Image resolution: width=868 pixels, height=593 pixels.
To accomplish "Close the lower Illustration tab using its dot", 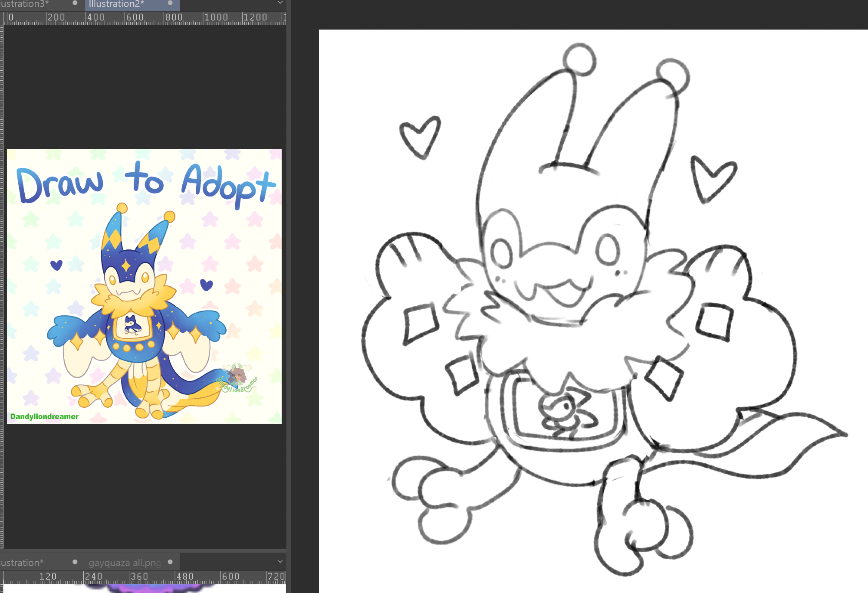I will point(75,562).
